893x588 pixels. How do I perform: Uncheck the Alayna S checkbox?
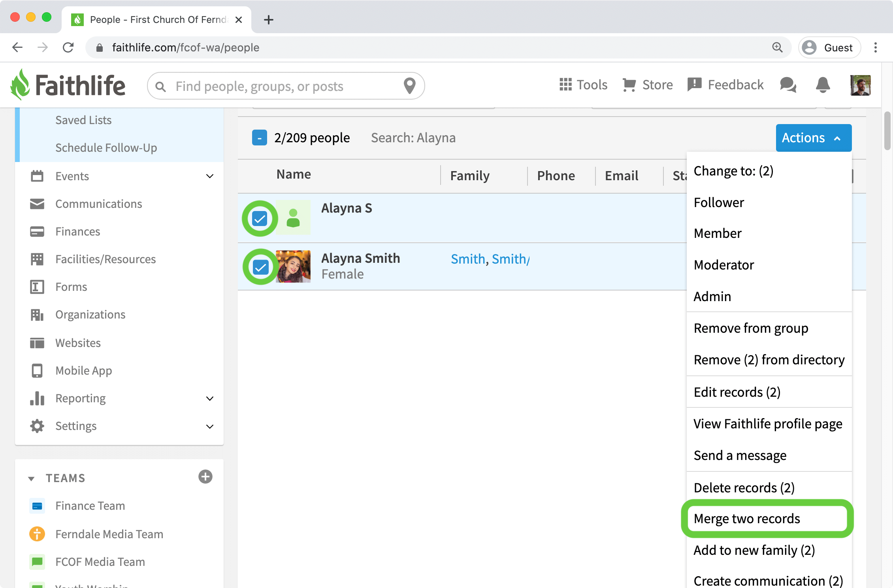(260, 218)
